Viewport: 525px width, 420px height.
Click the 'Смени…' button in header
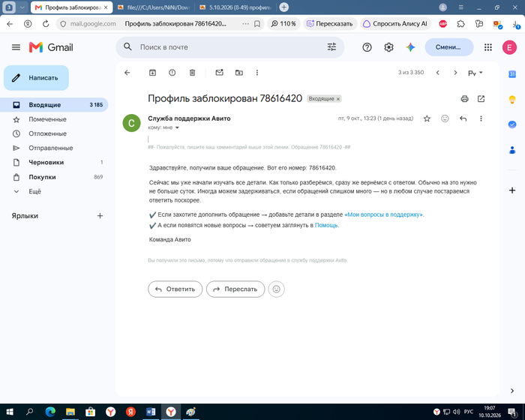click(449, 47)
